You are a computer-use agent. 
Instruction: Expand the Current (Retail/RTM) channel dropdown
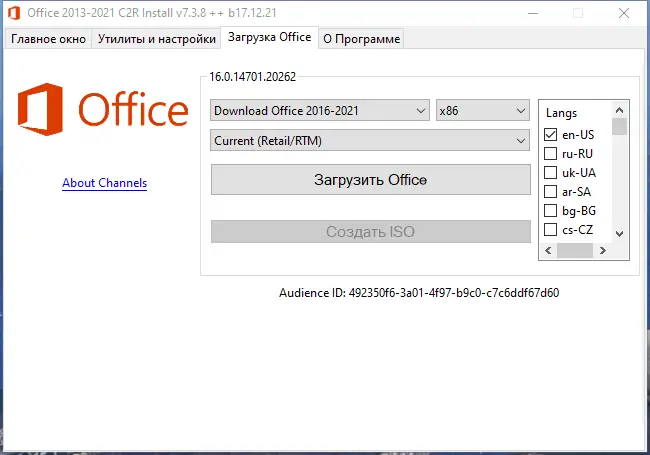coord(370,140)
